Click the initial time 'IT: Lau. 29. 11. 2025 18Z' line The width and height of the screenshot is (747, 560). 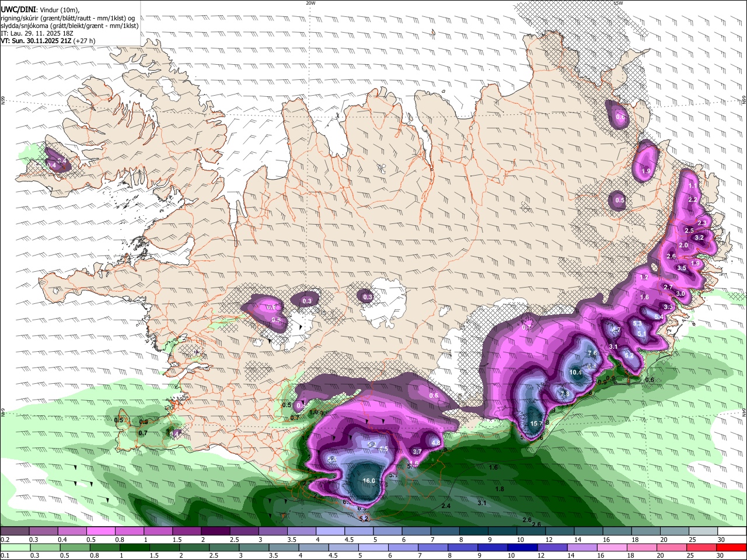pos(36,33)
